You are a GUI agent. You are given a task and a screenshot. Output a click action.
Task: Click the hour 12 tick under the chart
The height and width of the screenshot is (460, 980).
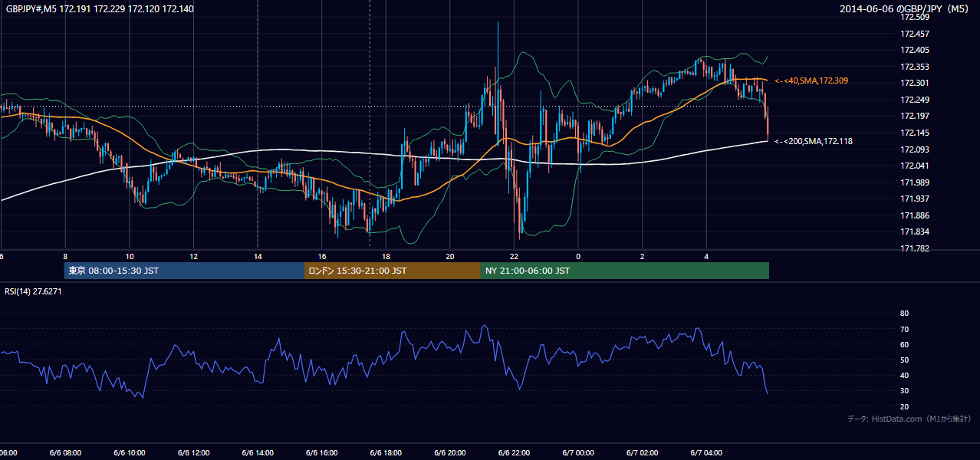click(x=193, y=256)
